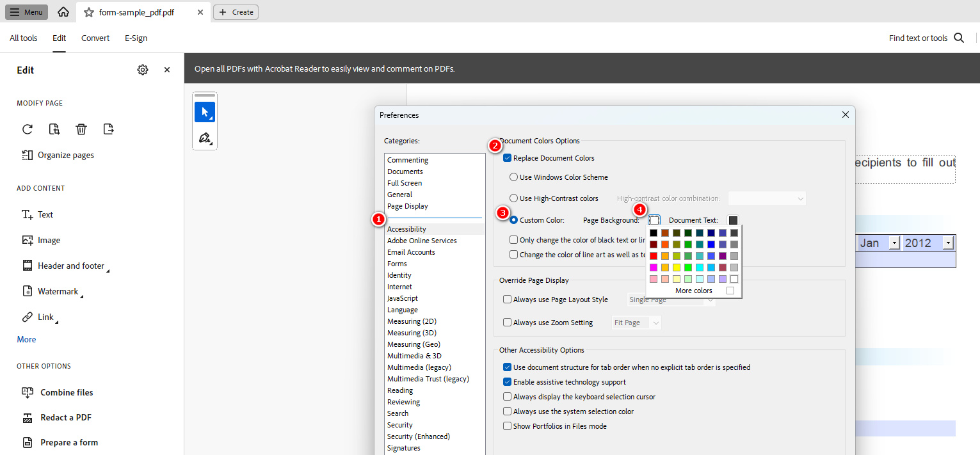Select the arrow selection tool
The width and height of the screenshot is (980, 455).
point(205,112)
